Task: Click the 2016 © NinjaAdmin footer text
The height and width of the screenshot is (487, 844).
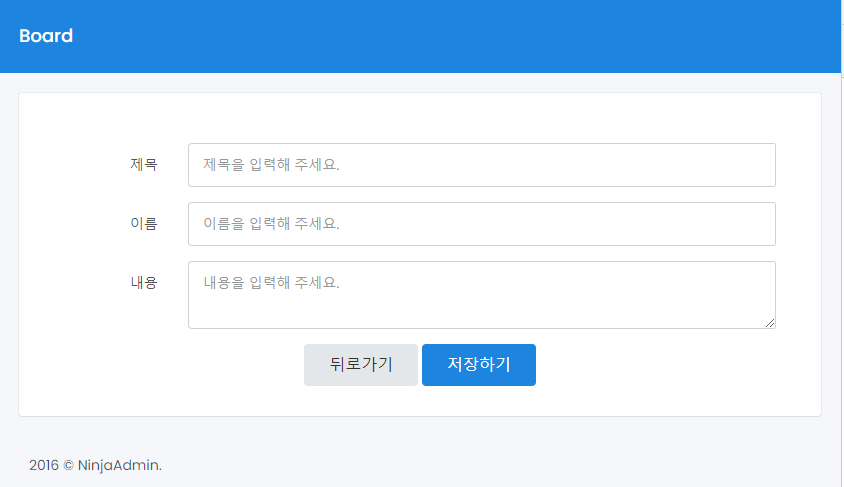Action: coord(95,465)
